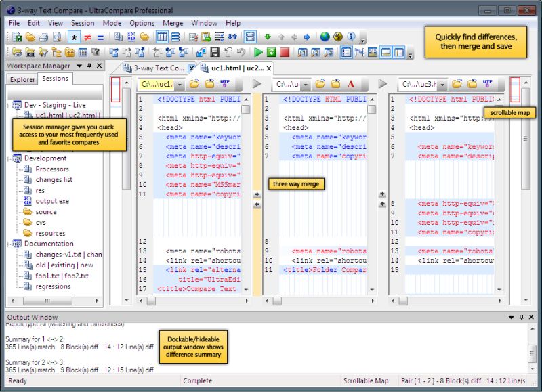Screen dimensions: 542x392
Task: Click the blue info icon in toolbar
Action: [351, 37]
